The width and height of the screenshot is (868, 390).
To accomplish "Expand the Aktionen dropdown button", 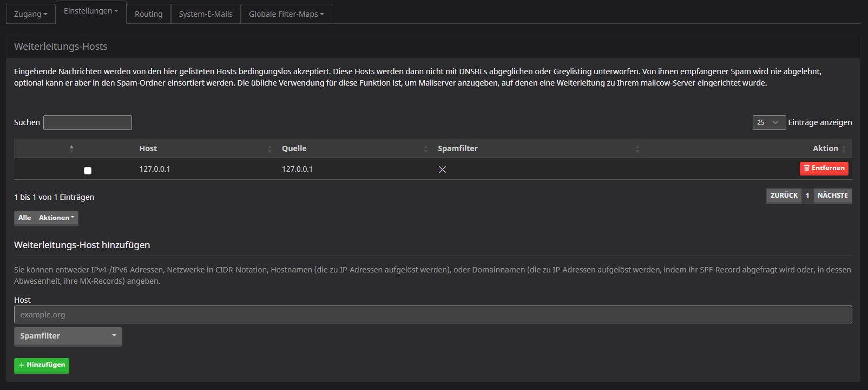I will 56,218.
